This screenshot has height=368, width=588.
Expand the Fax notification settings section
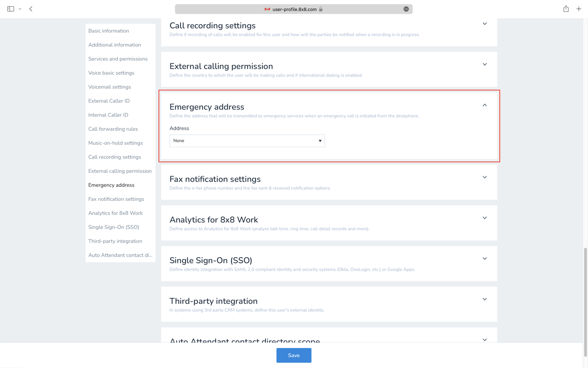[x=485, y=177]
